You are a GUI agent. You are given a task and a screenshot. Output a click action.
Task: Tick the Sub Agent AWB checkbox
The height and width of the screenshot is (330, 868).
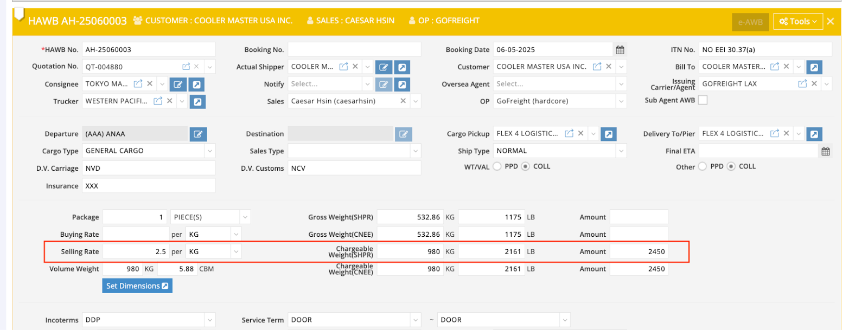(x=703, y=100)
